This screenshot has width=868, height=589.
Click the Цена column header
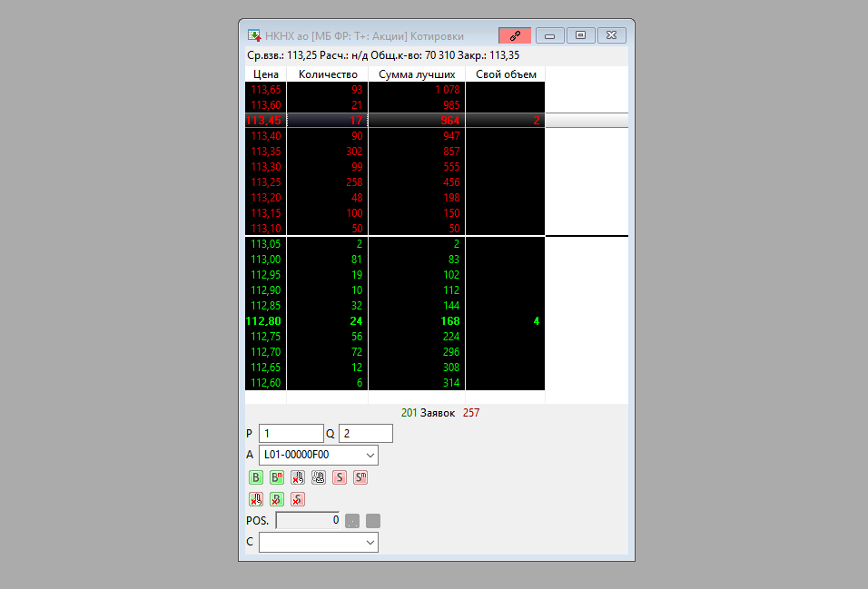(265, 74)
